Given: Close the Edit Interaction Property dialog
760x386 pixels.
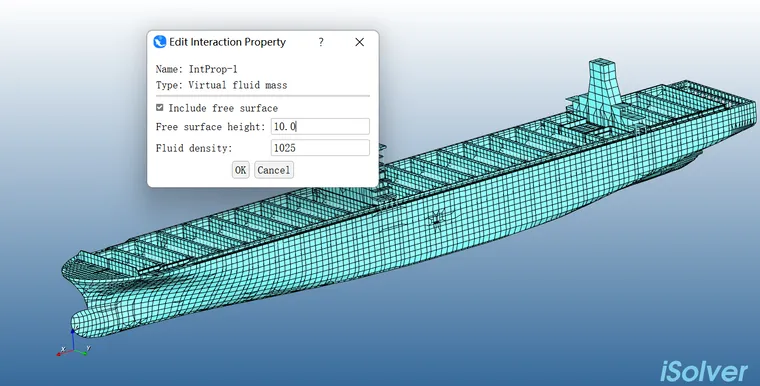Looking at the screenshot, I should tap(359, 42).
